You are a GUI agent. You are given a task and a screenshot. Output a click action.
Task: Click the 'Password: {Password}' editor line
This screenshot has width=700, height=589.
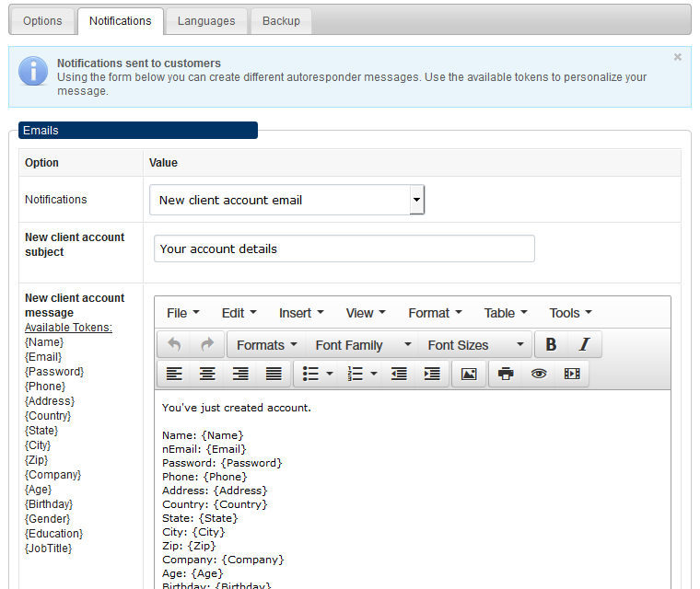pyautogui.click(x=222, y=463)
